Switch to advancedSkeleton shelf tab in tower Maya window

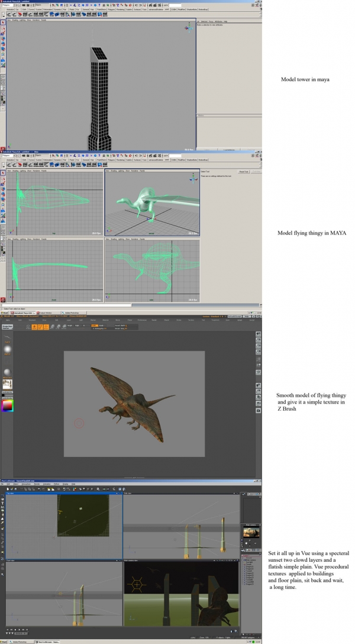tap(156, 9)
